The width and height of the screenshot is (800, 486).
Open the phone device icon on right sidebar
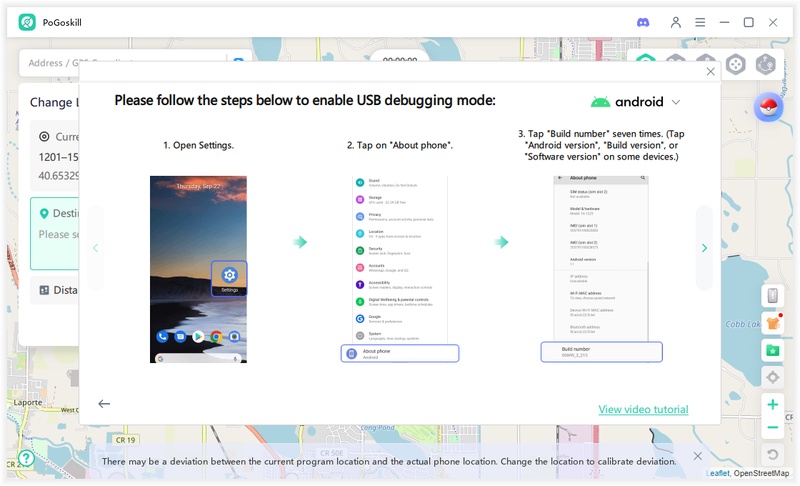pos(772,295)
